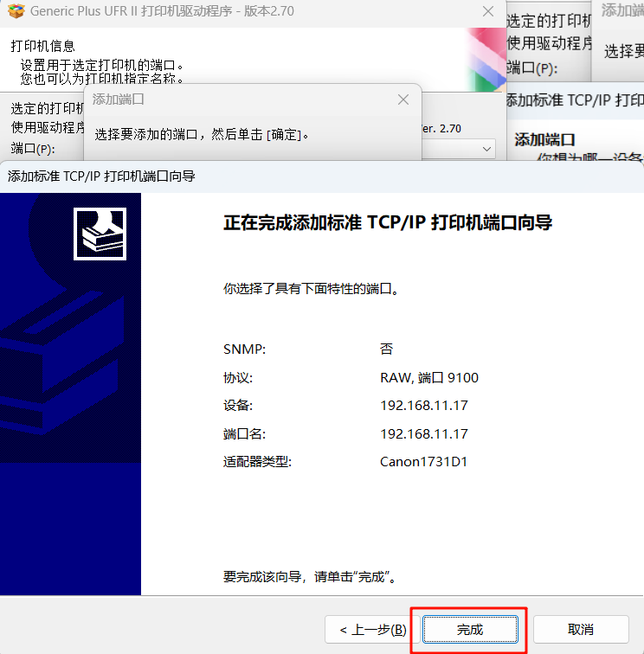The width and height of the screenshot is (644, 654).
Task: Click the printer icon in wizard sidebar
Action: coord(100,234)
